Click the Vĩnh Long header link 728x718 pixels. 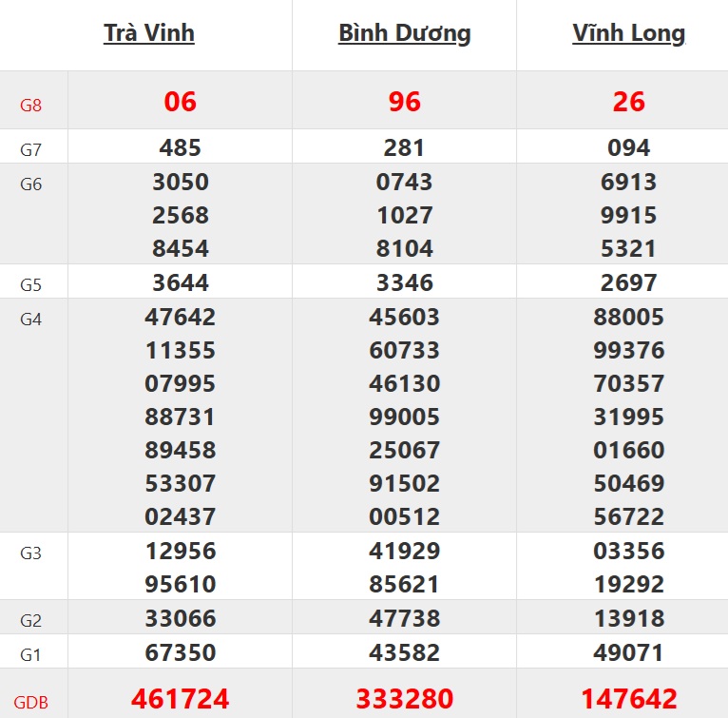click(x=628, y=33)
